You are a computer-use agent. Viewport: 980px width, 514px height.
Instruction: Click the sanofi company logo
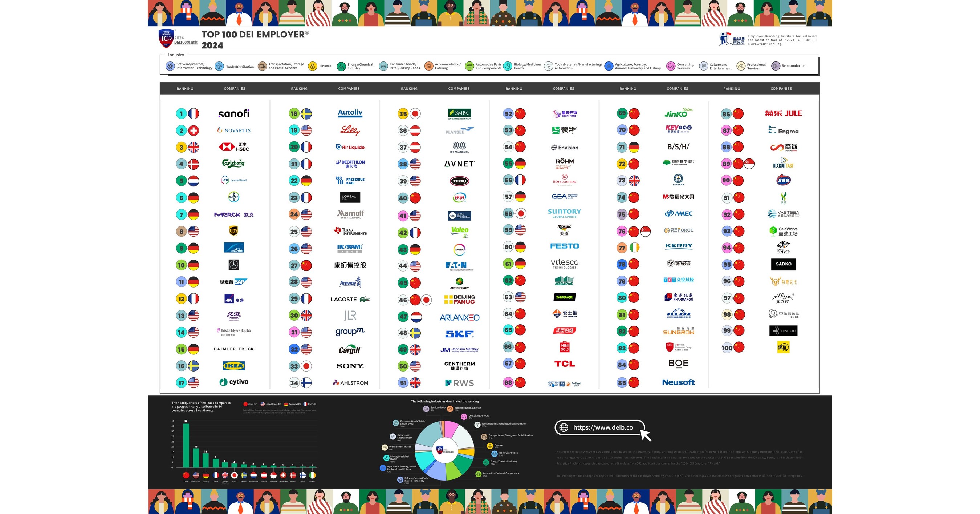[x=234, y=113]
